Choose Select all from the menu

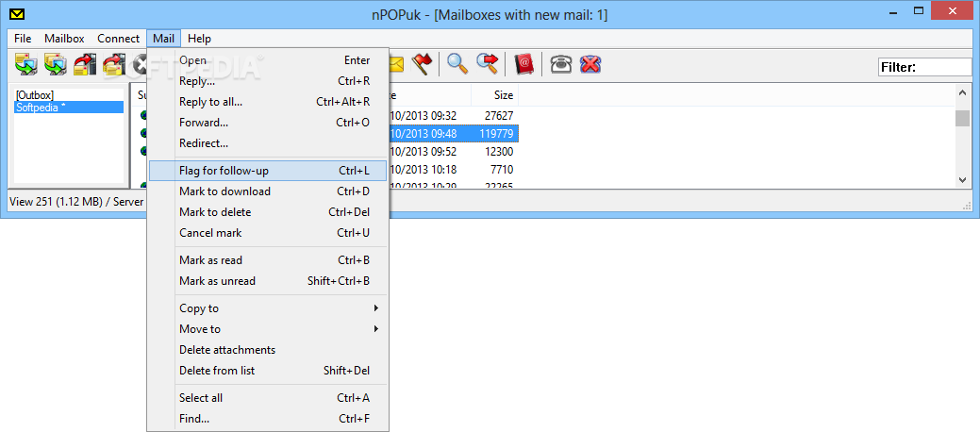pyautogui.click(x=268, y=398)
